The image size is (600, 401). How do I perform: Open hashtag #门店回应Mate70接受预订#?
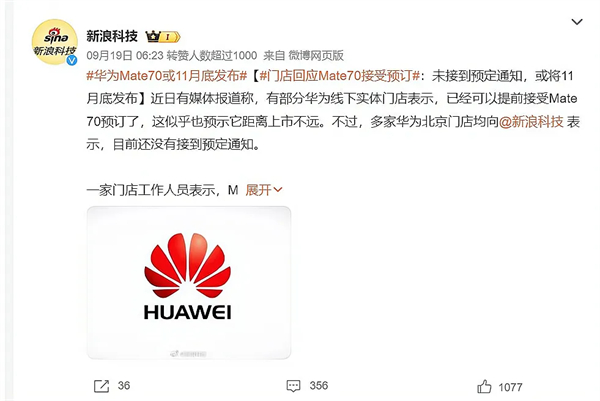click(340, 76)
